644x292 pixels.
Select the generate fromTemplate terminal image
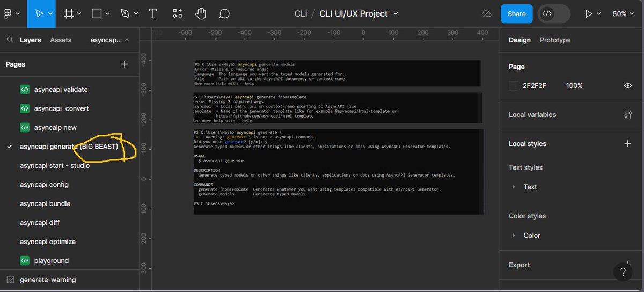pos(338,108)
